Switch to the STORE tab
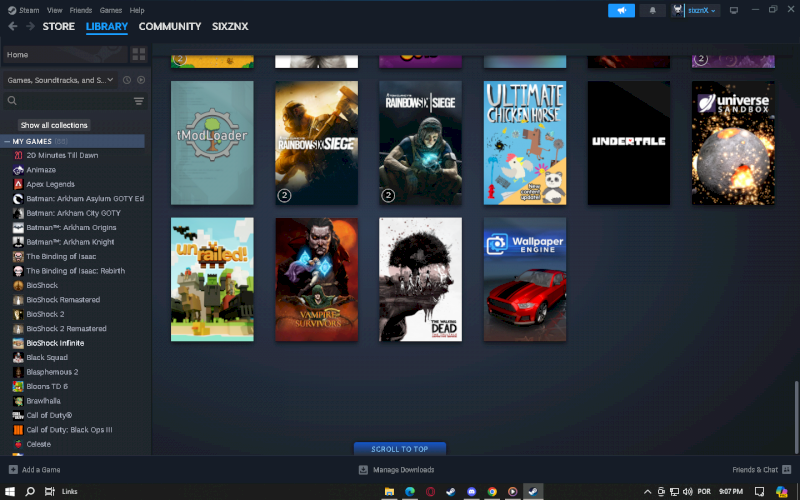 (58, 26)
